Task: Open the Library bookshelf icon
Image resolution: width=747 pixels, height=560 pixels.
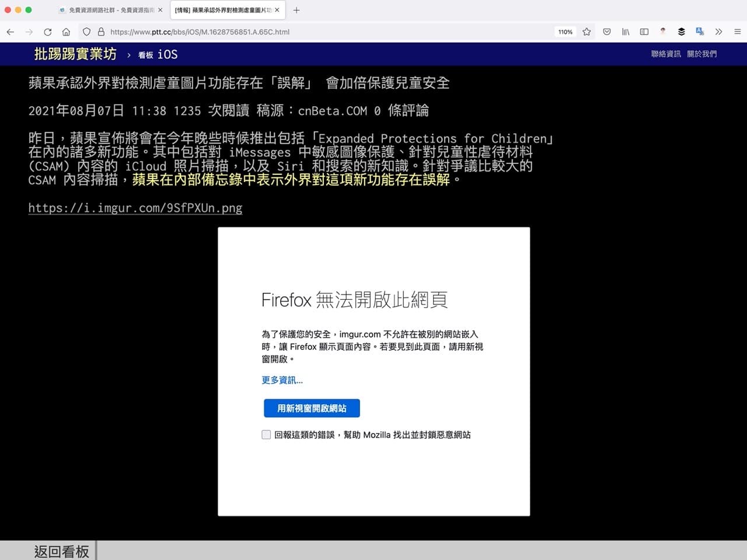Action: click(626, 32)
